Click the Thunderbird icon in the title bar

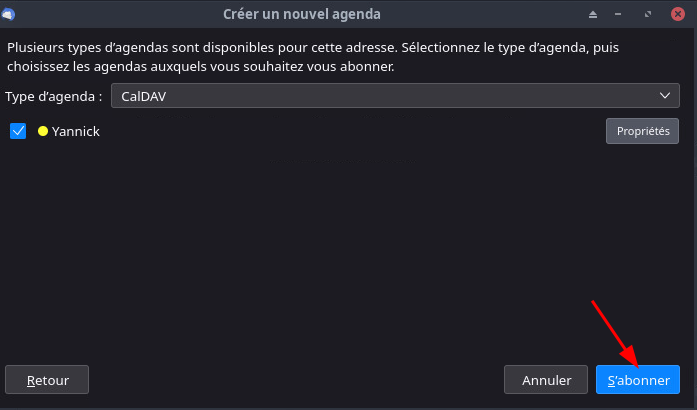[9, 14]
